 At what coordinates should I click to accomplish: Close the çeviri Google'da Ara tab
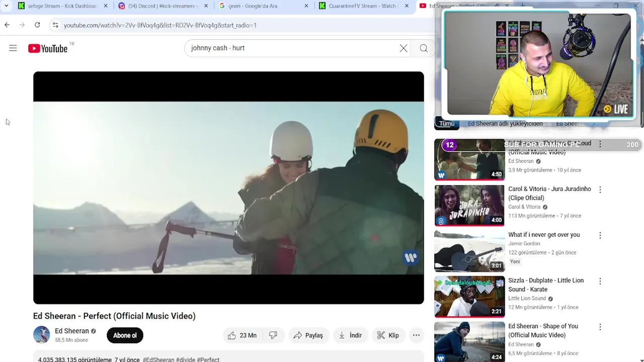306,6
